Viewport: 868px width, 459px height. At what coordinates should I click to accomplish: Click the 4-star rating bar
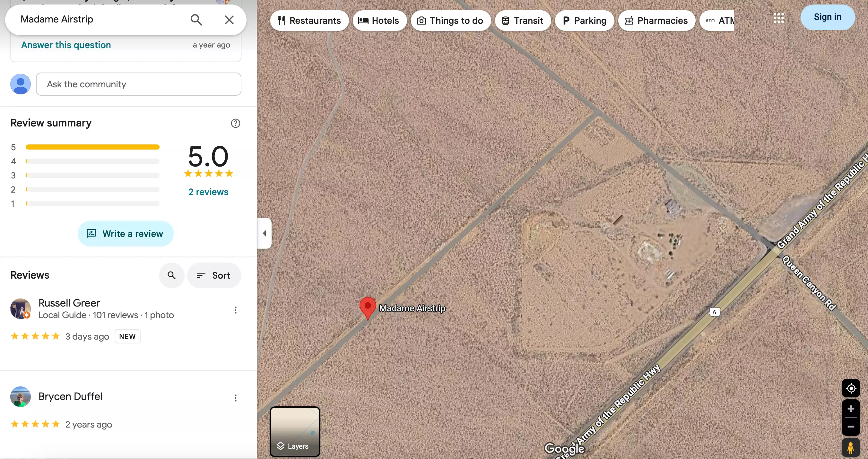click(92, 161)
